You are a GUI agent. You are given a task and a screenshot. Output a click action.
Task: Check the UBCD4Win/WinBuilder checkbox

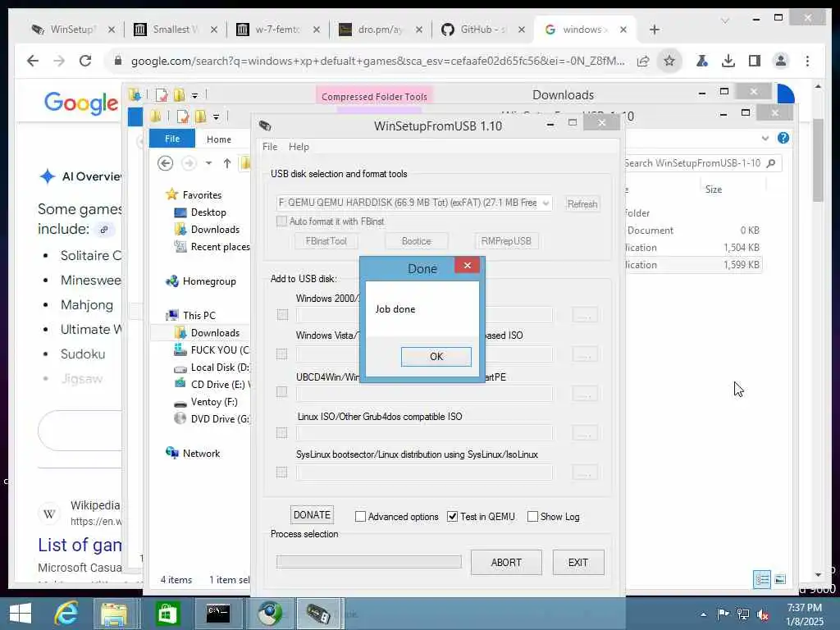pyautogui.click(x=282, y=392)
